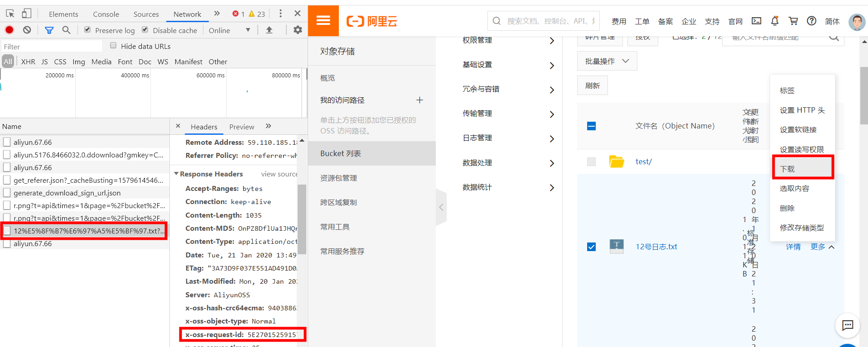Show more request detail tabs chevron
This screenshot has width=868, height=347.
tap(269, 126)
